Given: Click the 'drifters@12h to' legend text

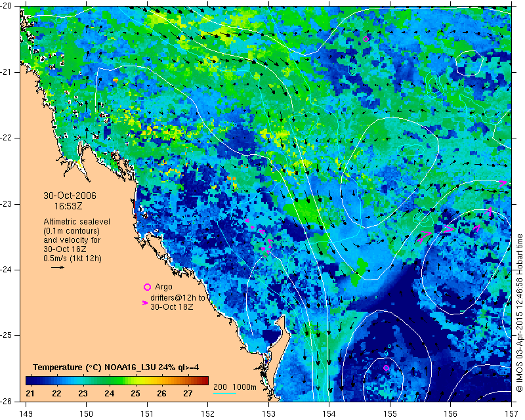Looking at the screenshot, I should (x=177, y=297).
